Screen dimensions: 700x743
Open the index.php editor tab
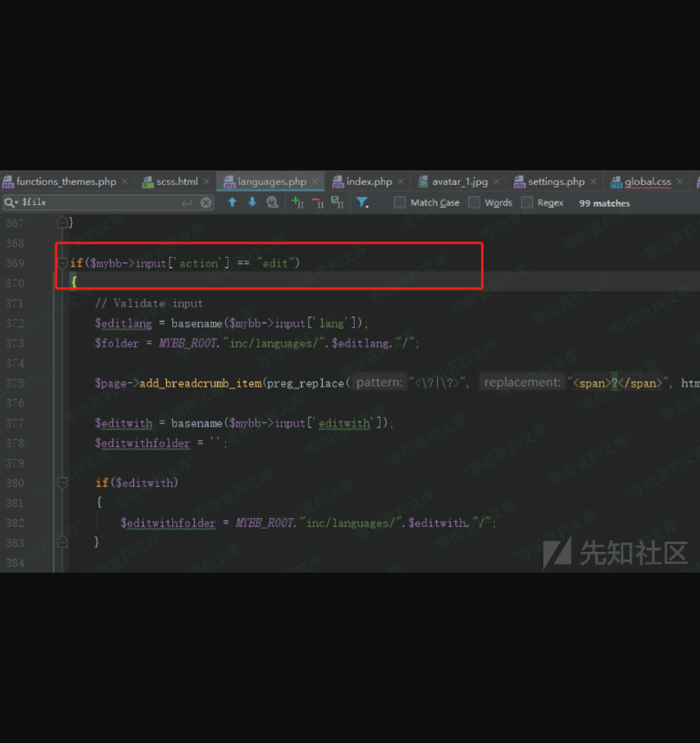[x=369, y=182]
